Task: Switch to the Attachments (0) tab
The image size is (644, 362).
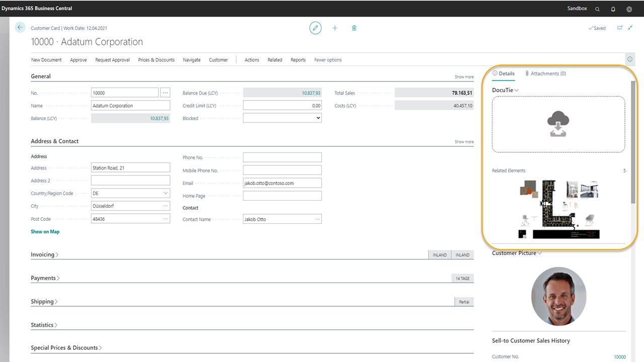Action: tap(545, 73)
